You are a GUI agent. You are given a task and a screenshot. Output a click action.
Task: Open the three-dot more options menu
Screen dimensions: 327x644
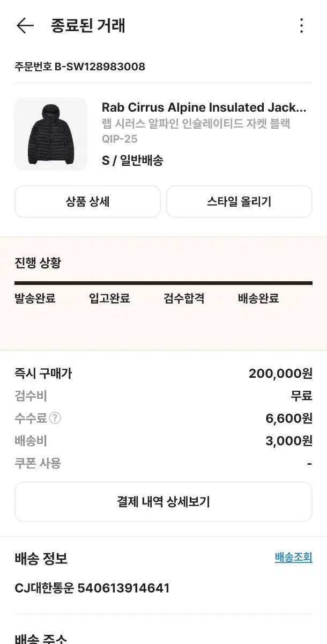tap(301, 25)
